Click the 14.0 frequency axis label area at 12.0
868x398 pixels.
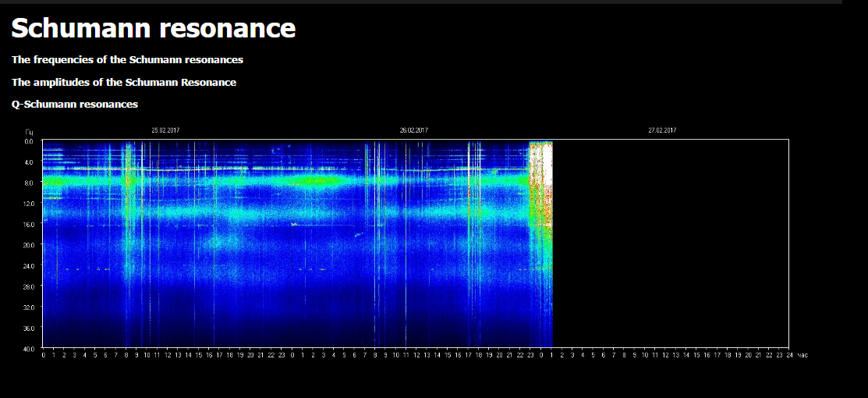28,204
